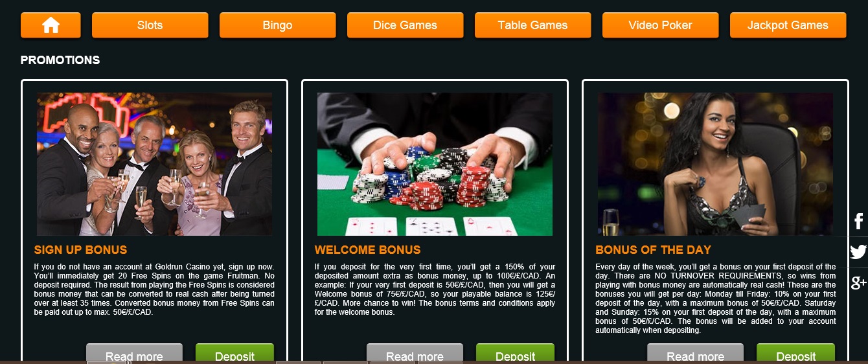Open the Table Games section

533,25
